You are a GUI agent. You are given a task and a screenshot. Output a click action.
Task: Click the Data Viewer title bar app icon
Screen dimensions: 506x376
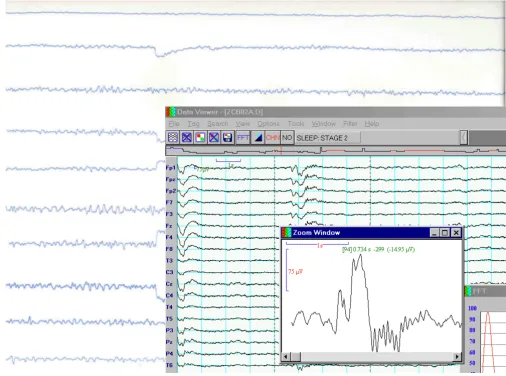(171, 112)
